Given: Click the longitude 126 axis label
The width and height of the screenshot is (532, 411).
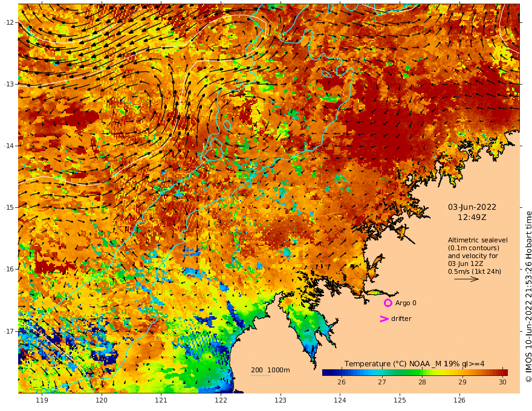Looking at the screenshot, I should (459, 400).
